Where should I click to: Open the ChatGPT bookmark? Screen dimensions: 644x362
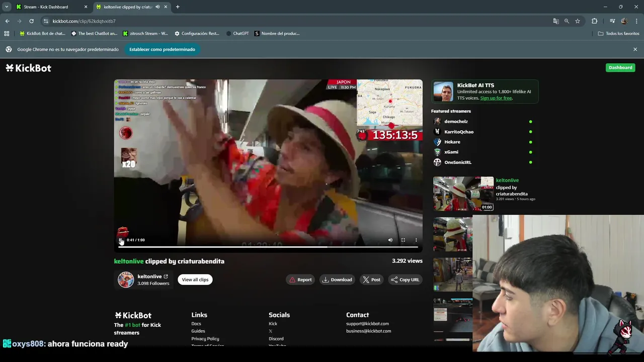click(237, 34)
